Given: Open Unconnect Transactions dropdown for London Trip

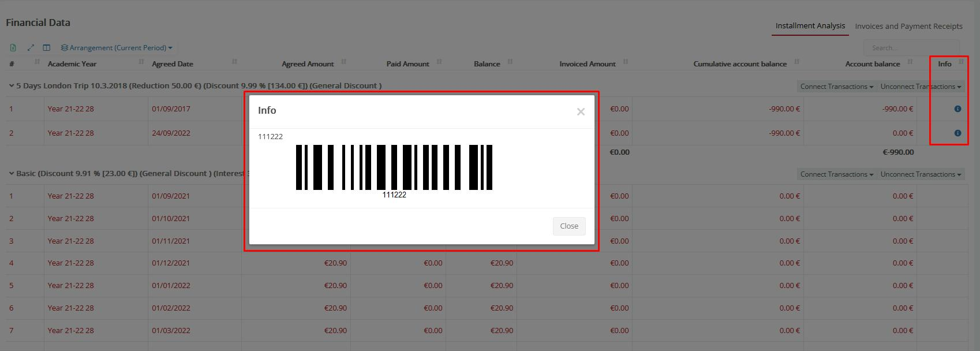Looking at the screenshot, I should click(921, 87).
